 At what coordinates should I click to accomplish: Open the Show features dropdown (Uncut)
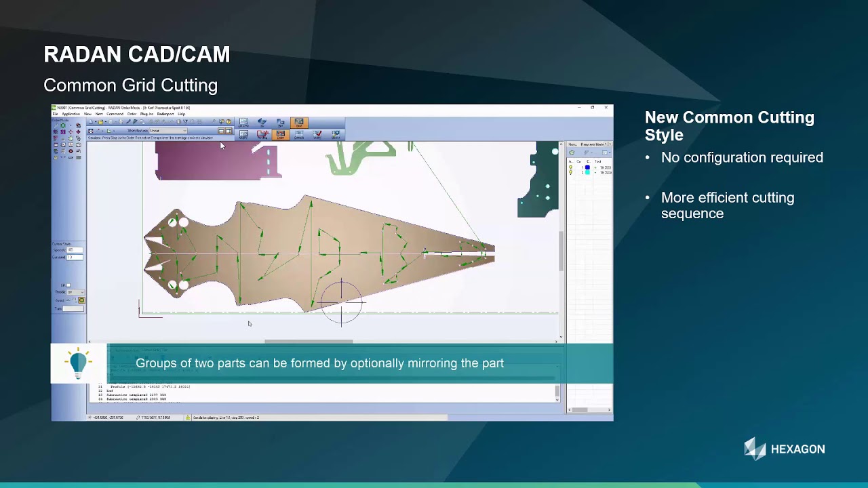click(x=168, y=131)
